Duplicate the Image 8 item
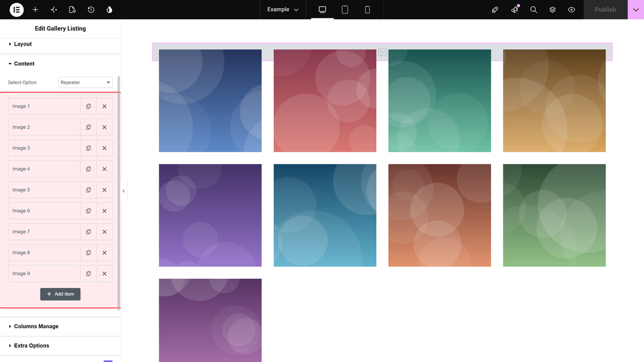Image resolution: width=644 pixels, height=362 pixels. [x=89, y=253]
